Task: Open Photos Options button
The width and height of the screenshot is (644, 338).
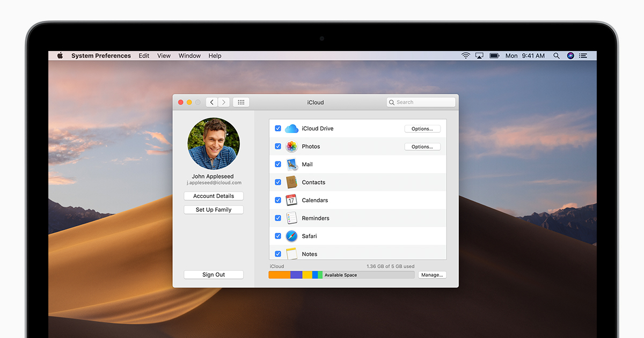Action: [x=422, y=146]
